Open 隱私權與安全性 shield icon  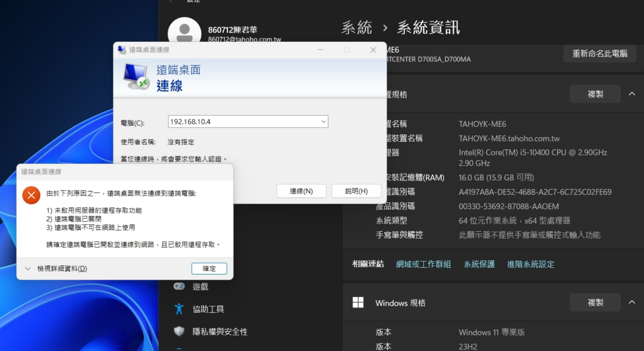179,331
